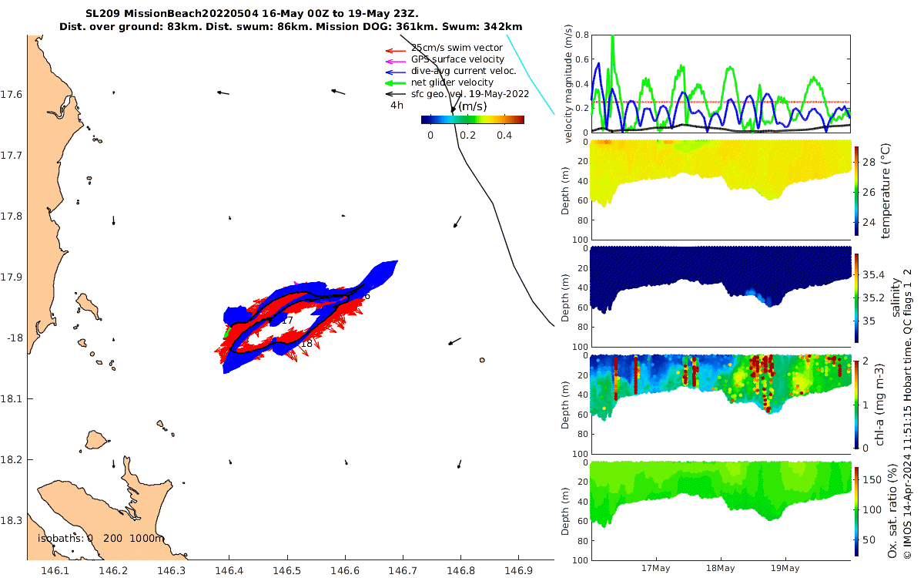The height and width of the screenshot is (578, 924).
Task: Click the '18May' date tick label
Action: 721,568
